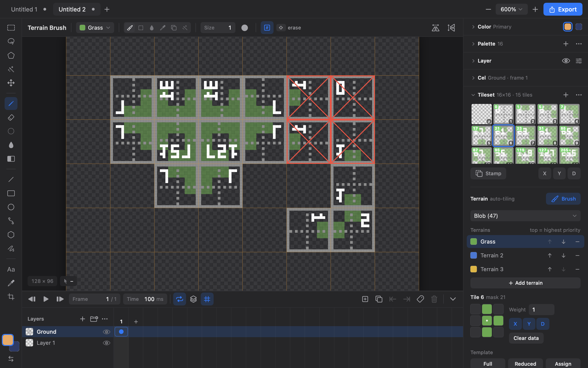The height and width of the screenshot is (368, 588).
Task: Select the eyedropper tool in left toolbar
Action: [x=11, y=283]
